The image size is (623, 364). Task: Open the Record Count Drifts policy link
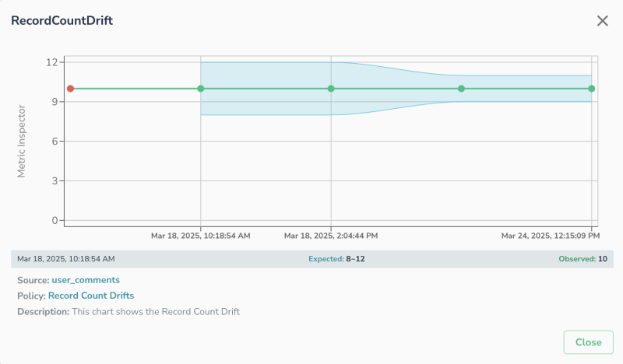[x=90, y=296]
